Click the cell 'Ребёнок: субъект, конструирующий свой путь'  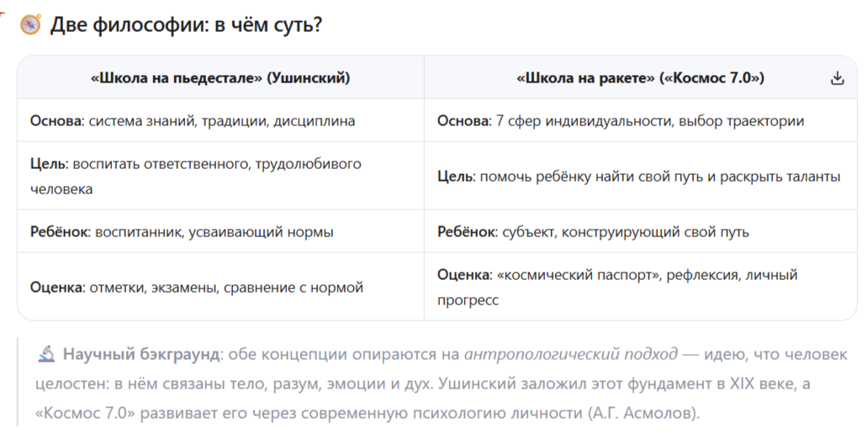coord(640,231)
